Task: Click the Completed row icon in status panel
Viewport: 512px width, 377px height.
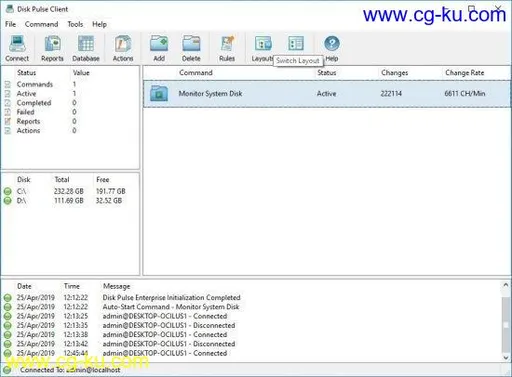Action: [x=8, y=103]
